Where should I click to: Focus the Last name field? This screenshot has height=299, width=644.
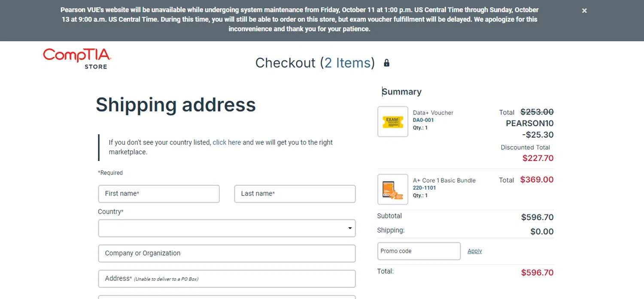[295, 194]
